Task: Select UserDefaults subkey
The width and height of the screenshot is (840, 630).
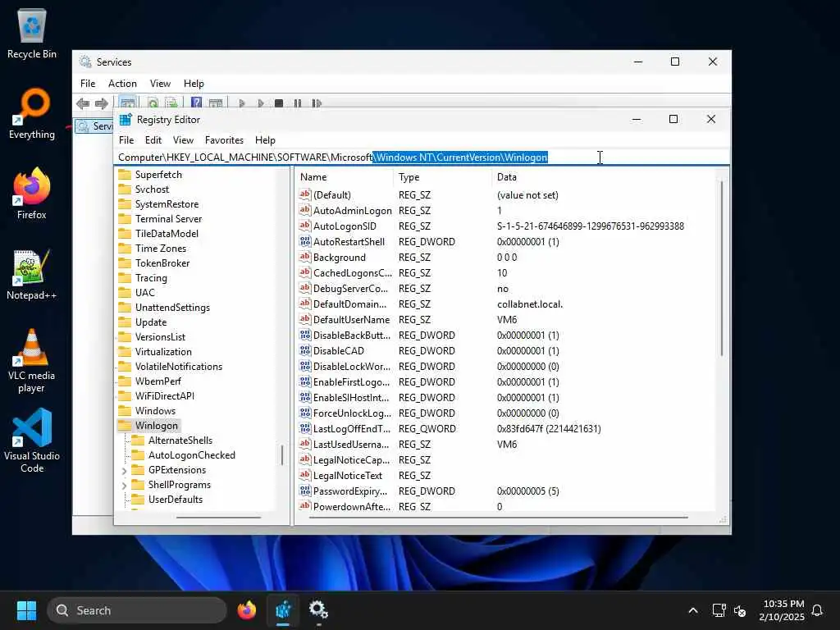Action: click(176, 500)
